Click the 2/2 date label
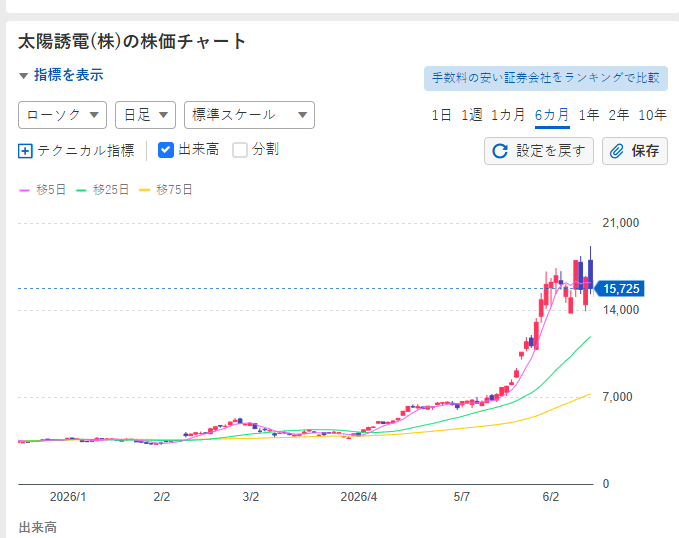This screenshot has width=679, height=538. [x=162, y=497]
